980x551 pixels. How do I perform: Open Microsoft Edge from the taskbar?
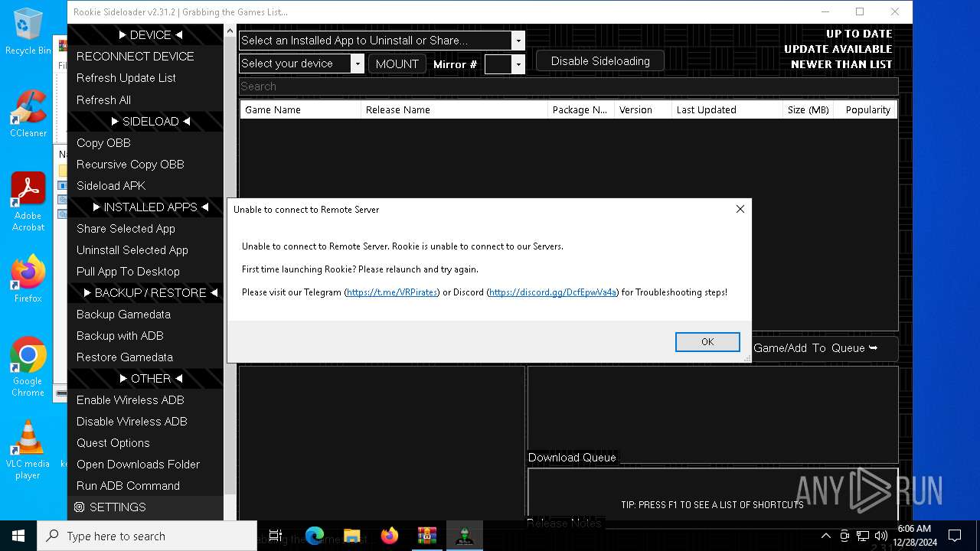(315, 536)
